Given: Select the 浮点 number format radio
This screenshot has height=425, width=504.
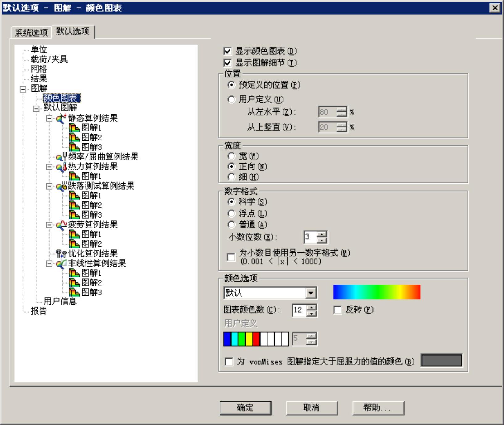Looking at the screenshot, I should (231, 213).
